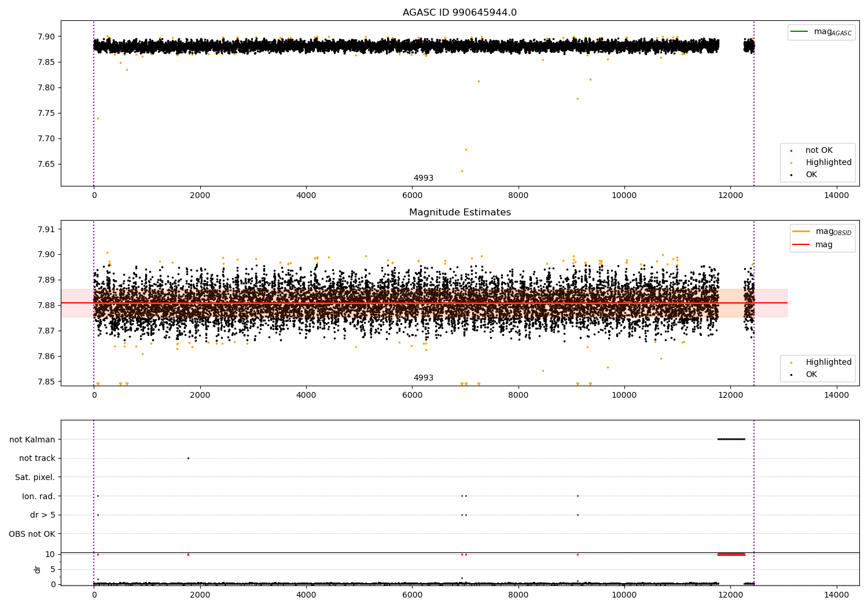Click the 7.75 y-tick of the top plot
Image resolution: width=868 pixels, height=608 pixels.
point(46,113)
